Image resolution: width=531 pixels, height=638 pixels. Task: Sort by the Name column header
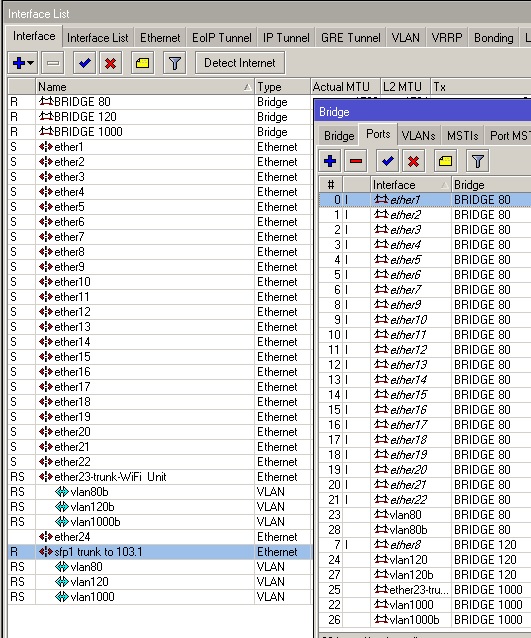tap(144, 87)
